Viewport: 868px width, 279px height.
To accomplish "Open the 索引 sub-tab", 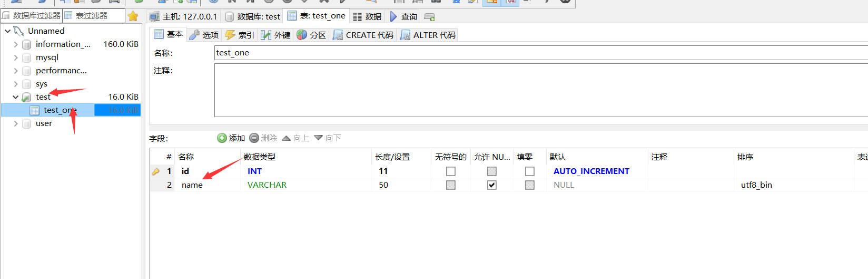I will 240,35.
